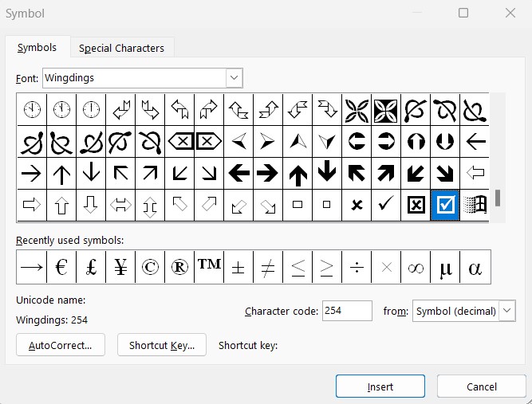
Task: Click inside the Character code field
Action: click(347, 311)
